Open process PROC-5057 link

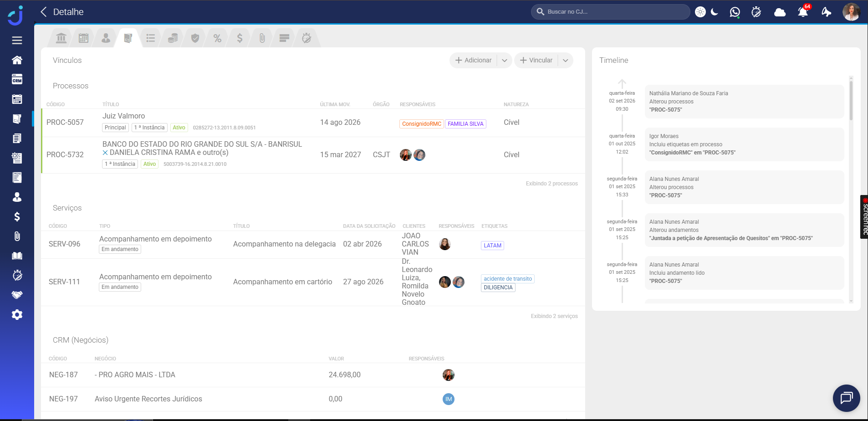(x=65, y=123)
